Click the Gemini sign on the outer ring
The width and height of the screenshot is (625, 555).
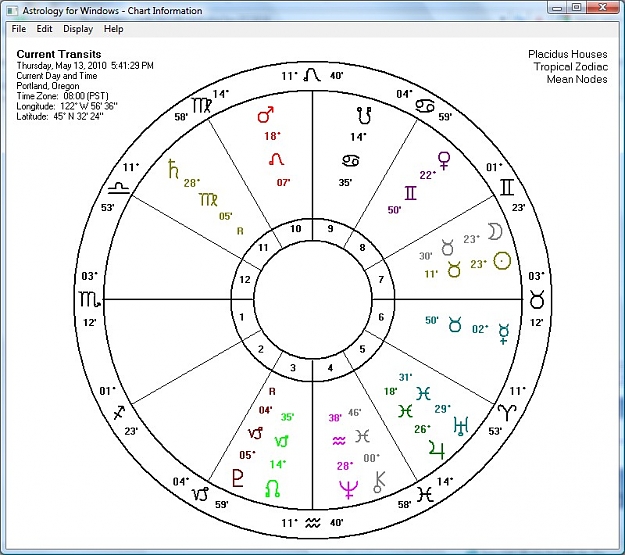tap(507, 187)
